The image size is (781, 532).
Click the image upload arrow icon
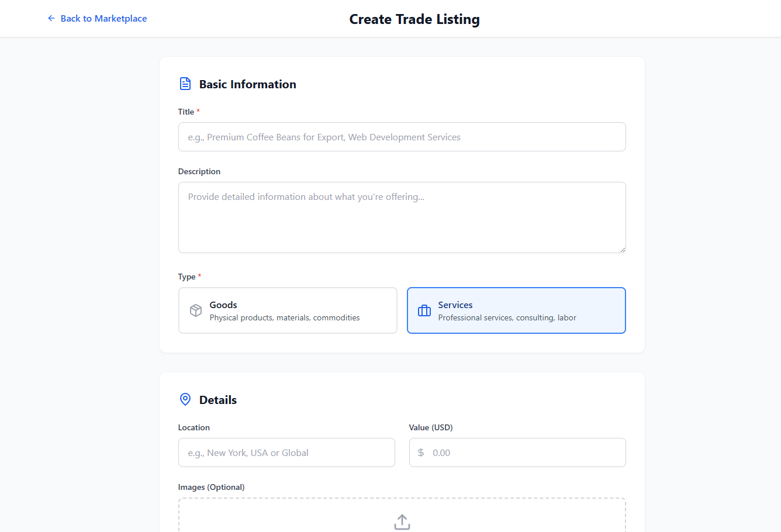coord(402,521)
